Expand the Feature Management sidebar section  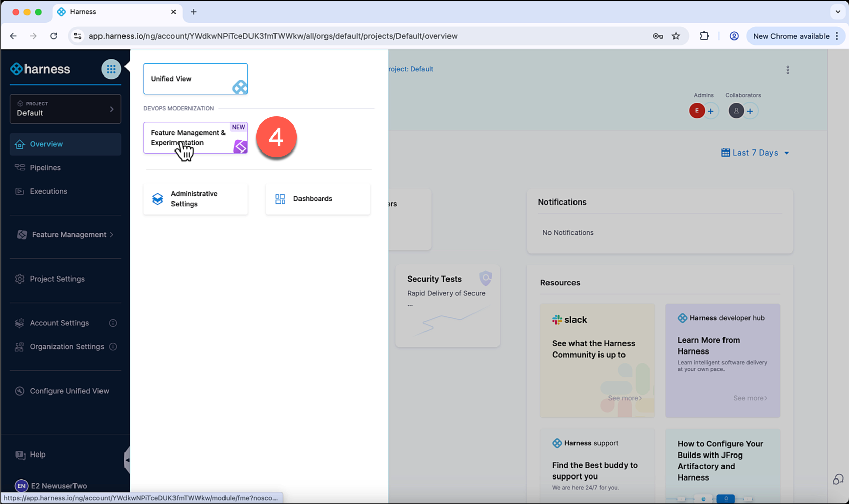point(65,235)
